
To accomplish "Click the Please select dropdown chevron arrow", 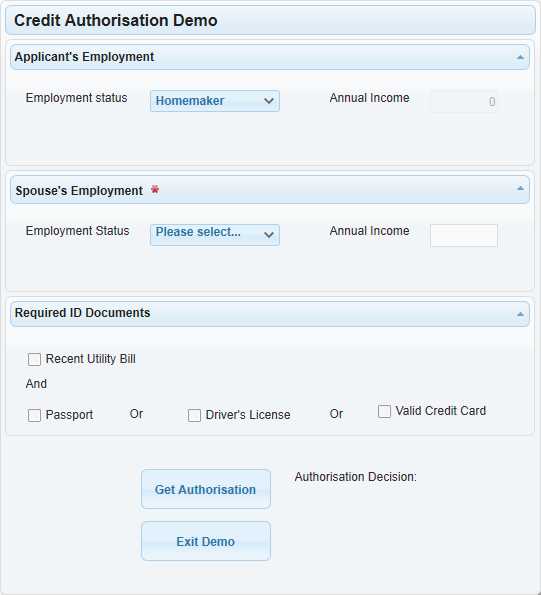I will pos(269,235).
